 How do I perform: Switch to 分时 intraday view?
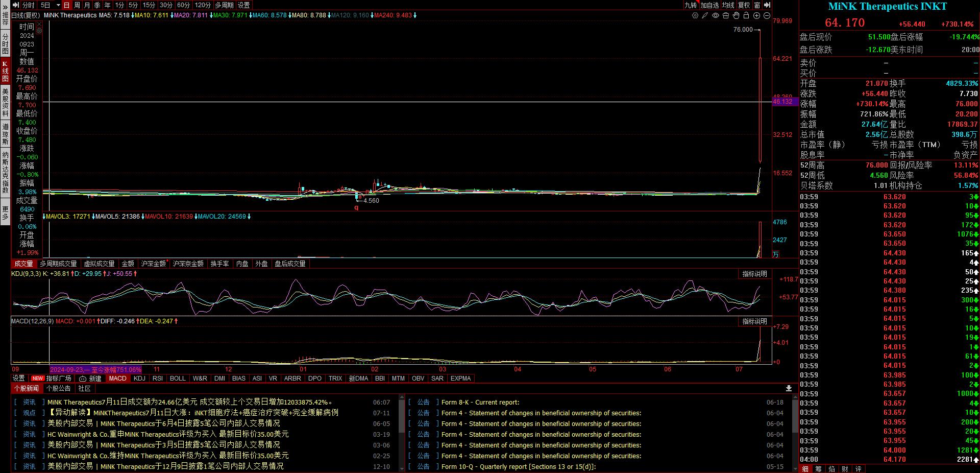[29, 5]
